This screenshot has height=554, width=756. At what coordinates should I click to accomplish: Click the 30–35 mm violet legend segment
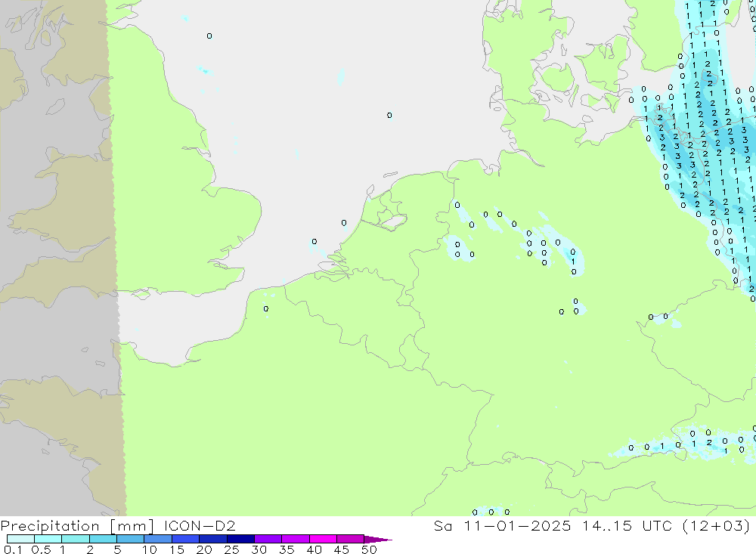pyautogui.click(x=268, y=539)
